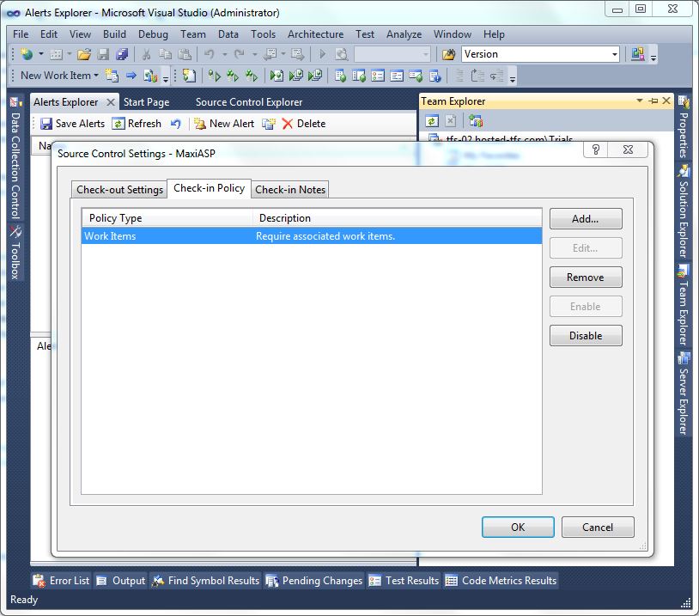Open the Version combo box

[x=540, y=54]
